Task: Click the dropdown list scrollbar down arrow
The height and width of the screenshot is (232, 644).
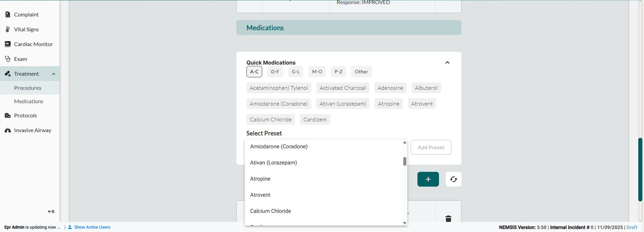Action: [x=405, y=223]
